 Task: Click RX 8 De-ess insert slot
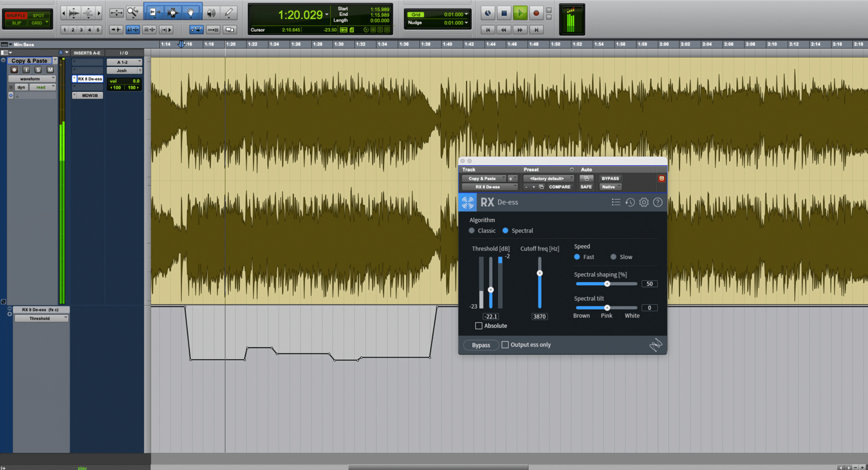coord(88,79)
